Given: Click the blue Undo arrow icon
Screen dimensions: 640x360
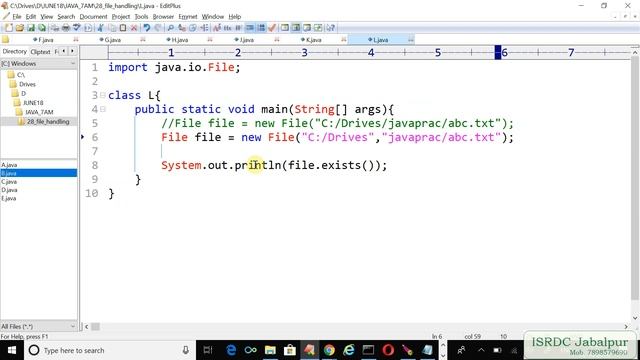Looking at the screenshot, I should point(147,28).
